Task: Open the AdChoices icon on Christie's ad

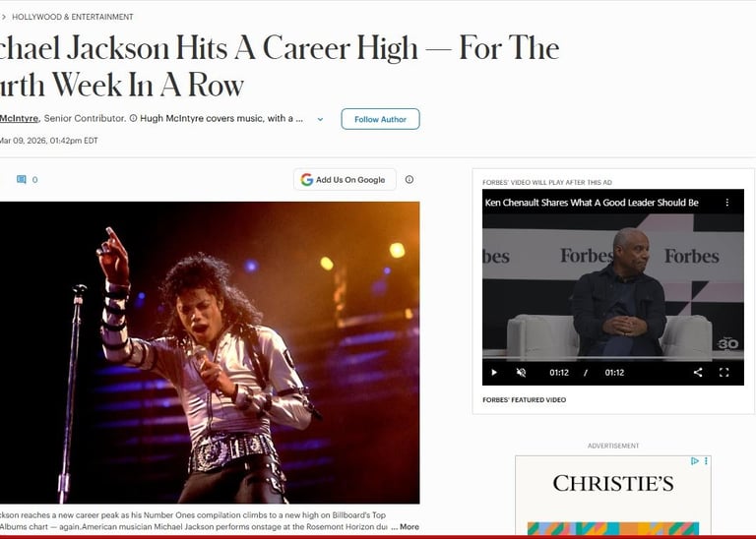Action: click(x=695, y=461)
